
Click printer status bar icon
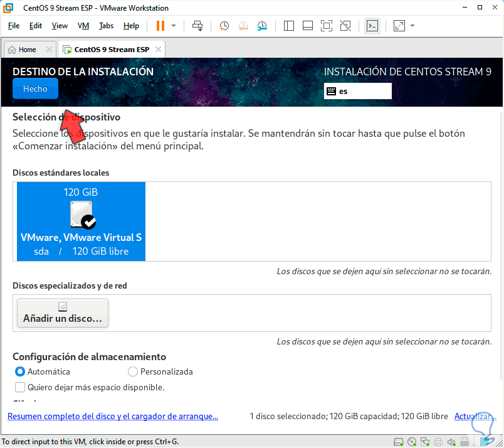[x=438, y=442]
